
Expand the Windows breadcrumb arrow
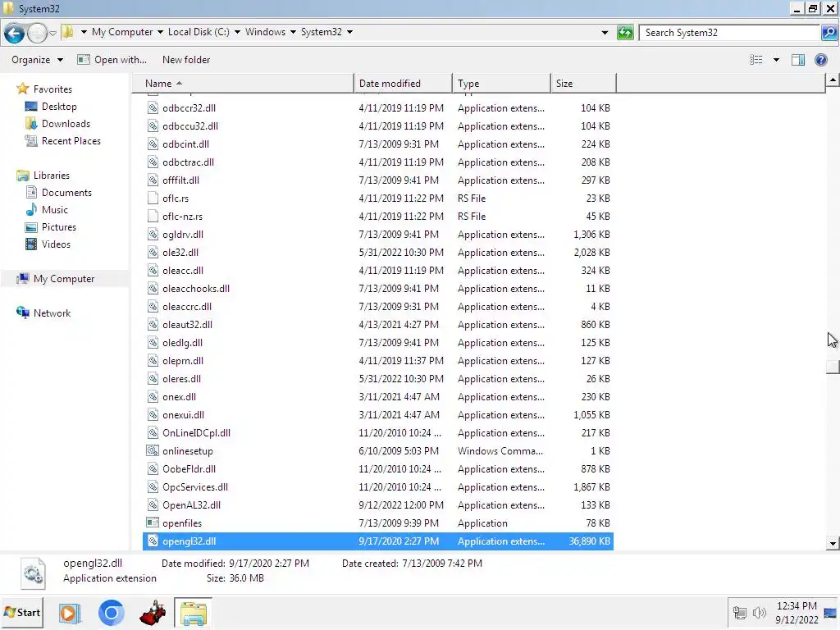click(293, 32)
